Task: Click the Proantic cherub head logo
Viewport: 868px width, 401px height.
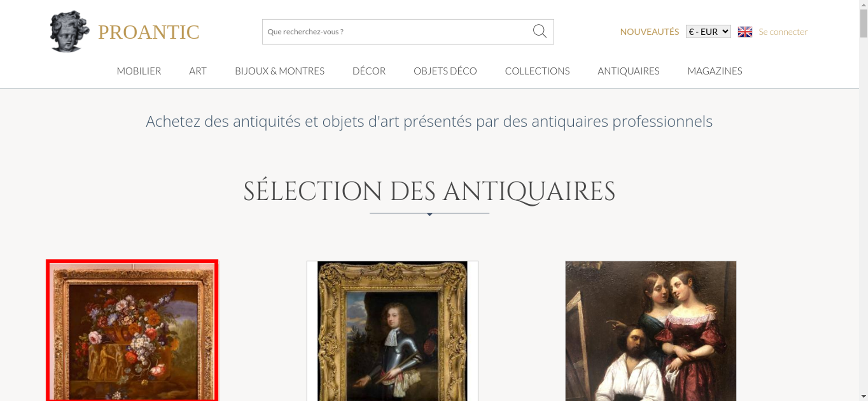Action: (x=69, y=32)
